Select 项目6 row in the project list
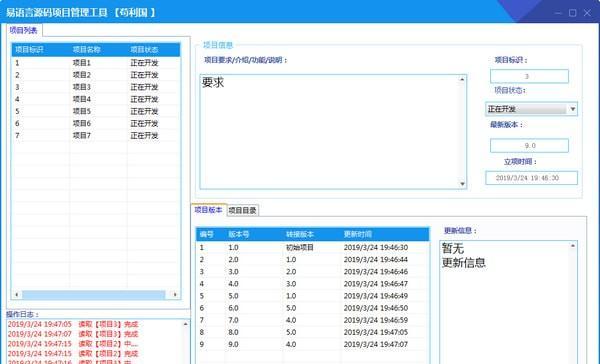600x364 pixels. (96, 124)
